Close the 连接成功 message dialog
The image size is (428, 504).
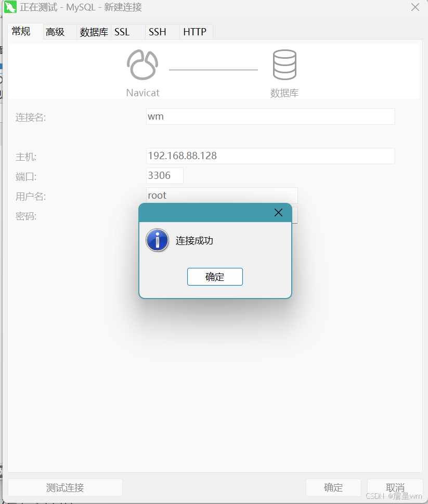tap(278, 212)
